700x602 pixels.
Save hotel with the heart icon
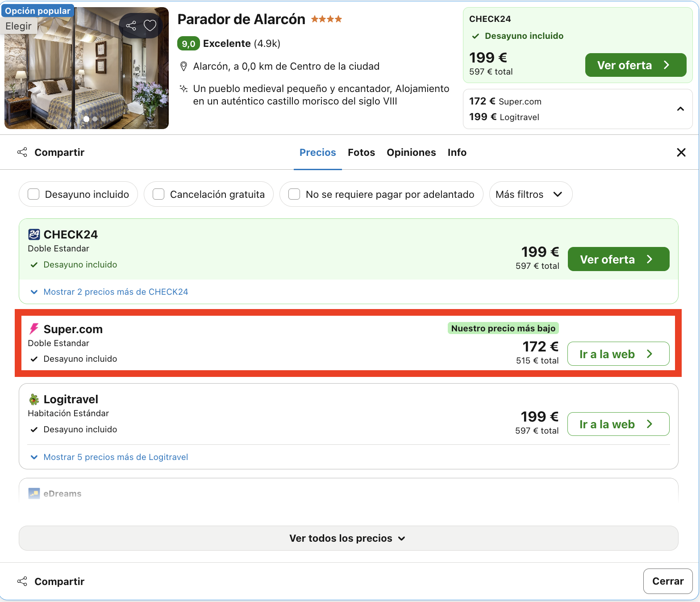click(150, 25)
